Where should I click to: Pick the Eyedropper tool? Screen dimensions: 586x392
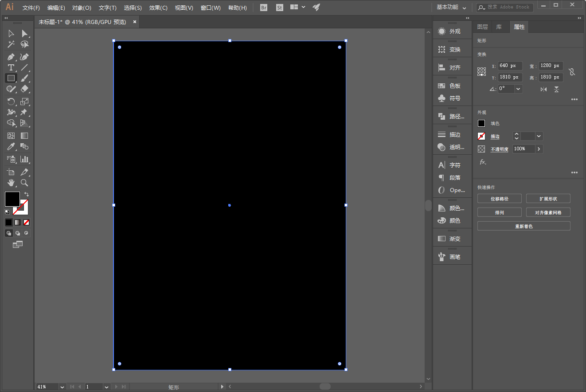[11, 146]
